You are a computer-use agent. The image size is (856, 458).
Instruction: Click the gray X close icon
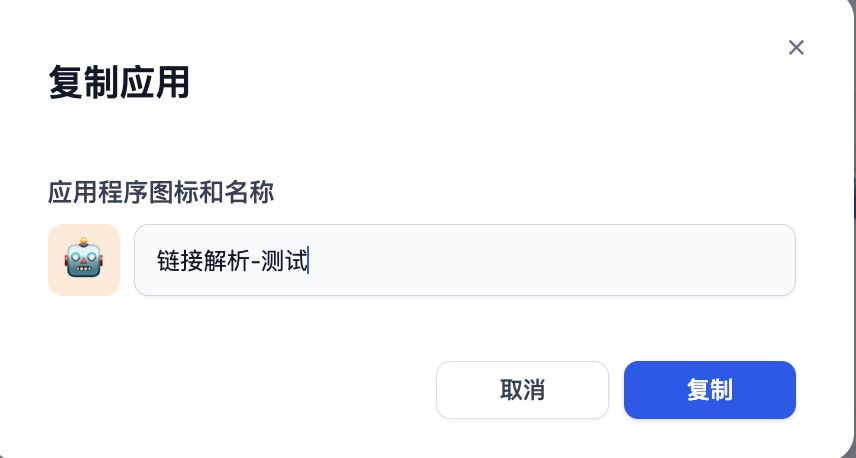pos(796,47)
